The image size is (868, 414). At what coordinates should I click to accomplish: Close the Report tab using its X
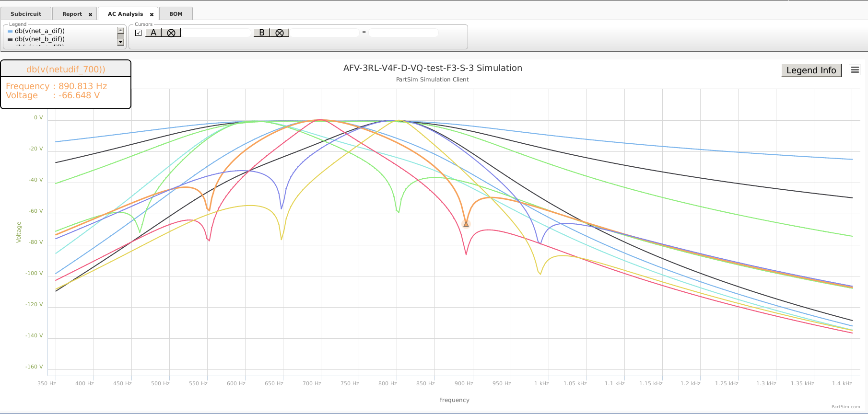click(90, 14)
